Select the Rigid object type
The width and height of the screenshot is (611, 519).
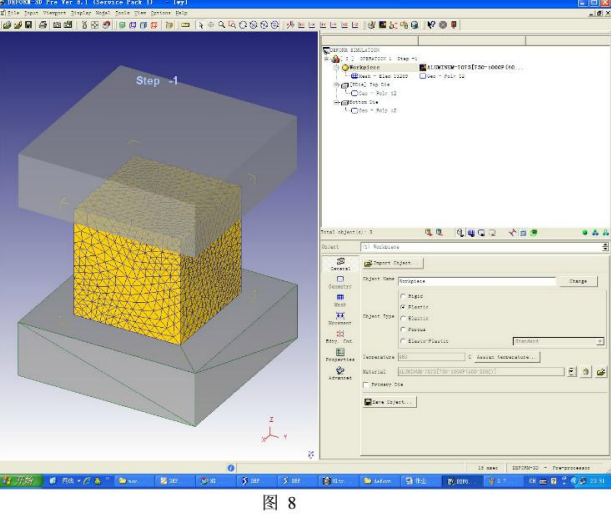[403, 296]
